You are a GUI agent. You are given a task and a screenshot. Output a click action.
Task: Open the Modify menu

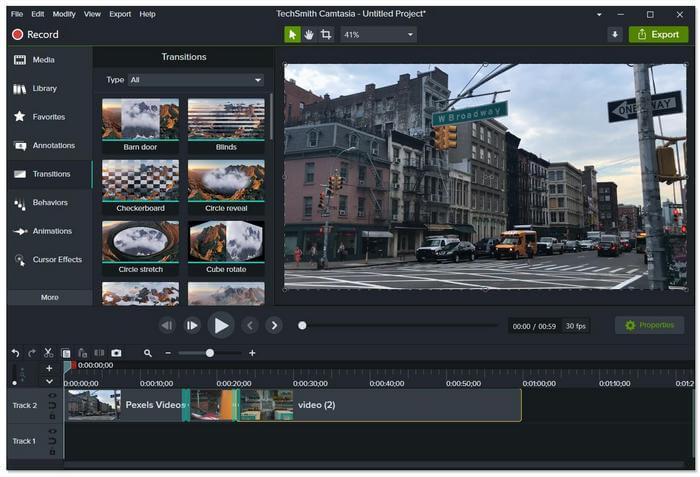pyautogui.click(x=64, y=14)
